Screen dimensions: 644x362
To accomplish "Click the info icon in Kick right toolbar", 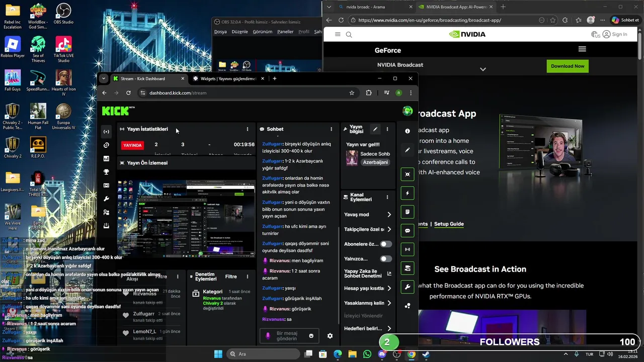I will pos(408,131).
